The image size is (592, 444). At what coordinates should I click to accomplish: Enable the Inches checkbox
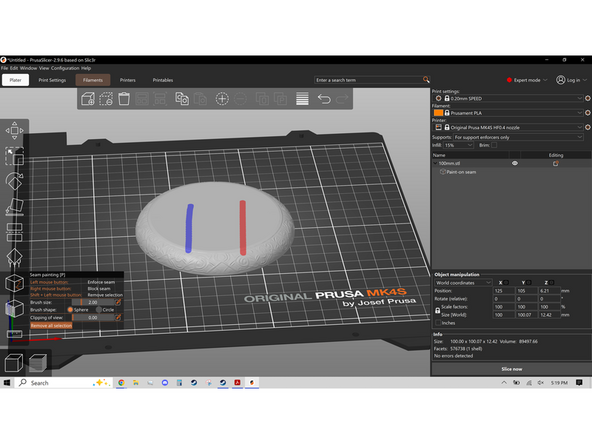tap(438, 323)
